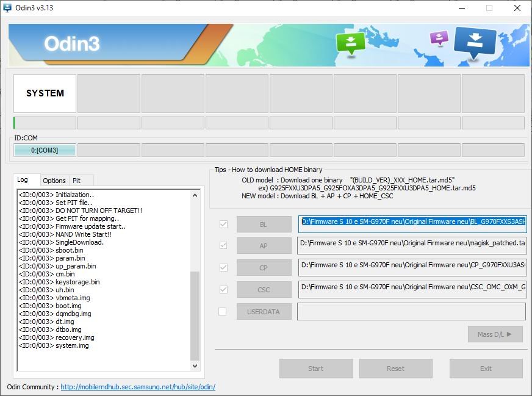The width and height of the screenshot is (532, 396).
Task: Select the 'SingleDownload.' log line
Action: coord(61,243)
